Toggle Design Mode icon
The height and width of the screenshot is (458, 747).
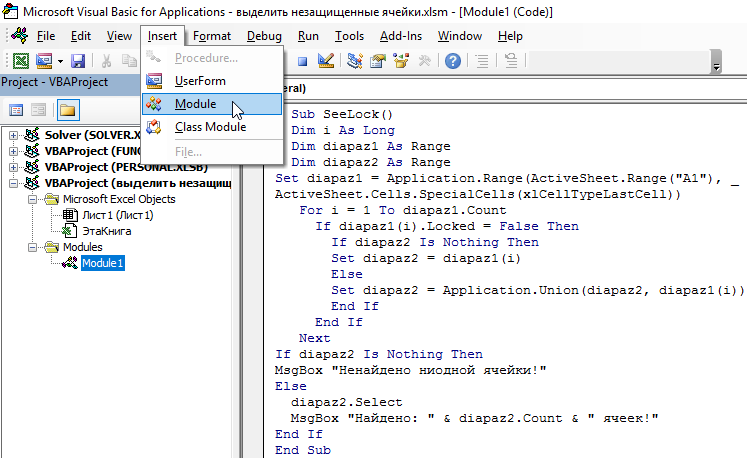325,61
